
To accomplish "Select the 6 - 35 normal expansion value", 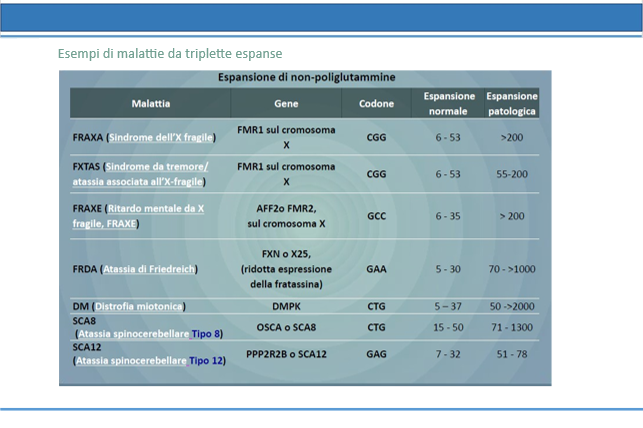I will 448,216.
